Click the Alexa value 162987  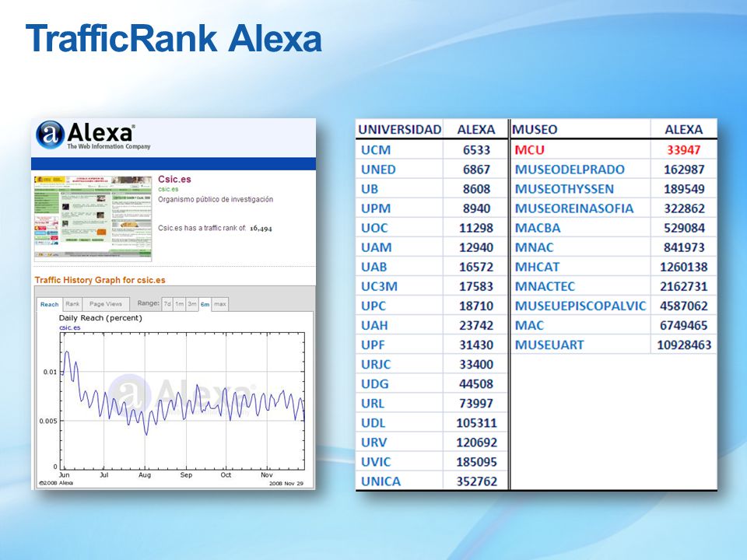point(684,170)
